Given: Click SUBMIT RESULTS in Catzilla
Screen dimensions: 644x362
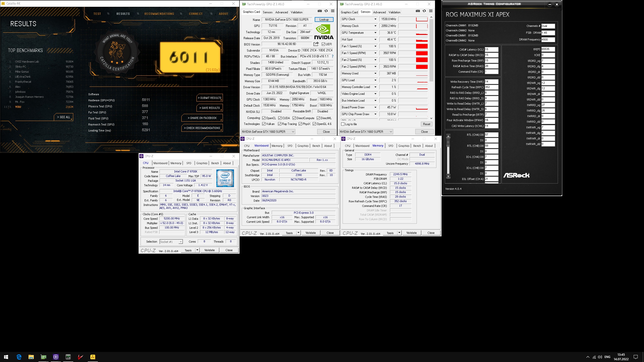Looking at the screenshot, I should [210, 98].
